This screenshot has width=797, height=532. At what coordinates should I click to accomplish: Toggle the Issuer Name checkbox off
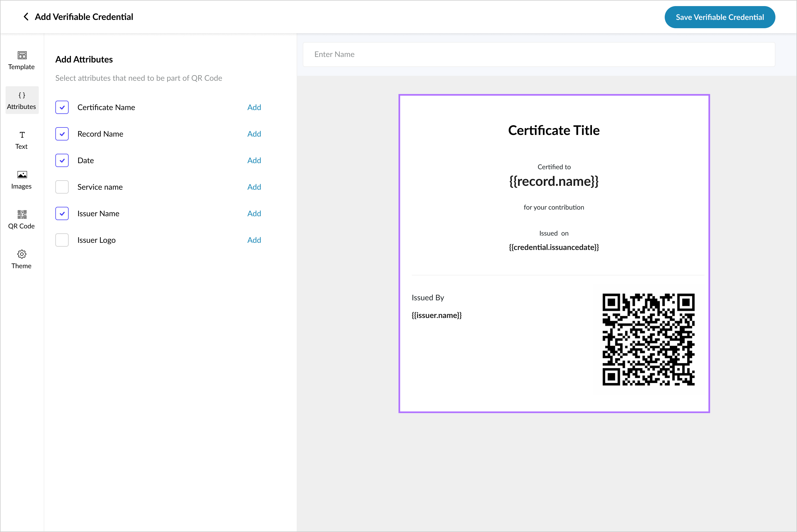(x=62, y=213)
